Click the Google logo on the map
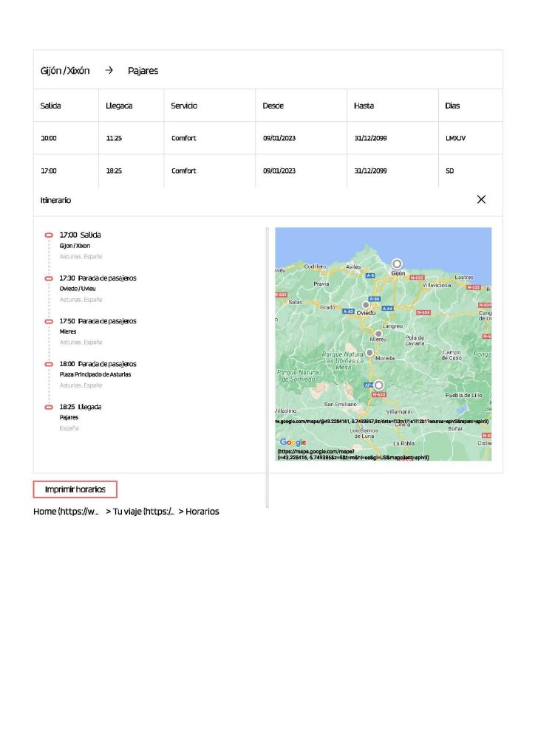Viewport: 535px width, 756px height. coord(293,442)
